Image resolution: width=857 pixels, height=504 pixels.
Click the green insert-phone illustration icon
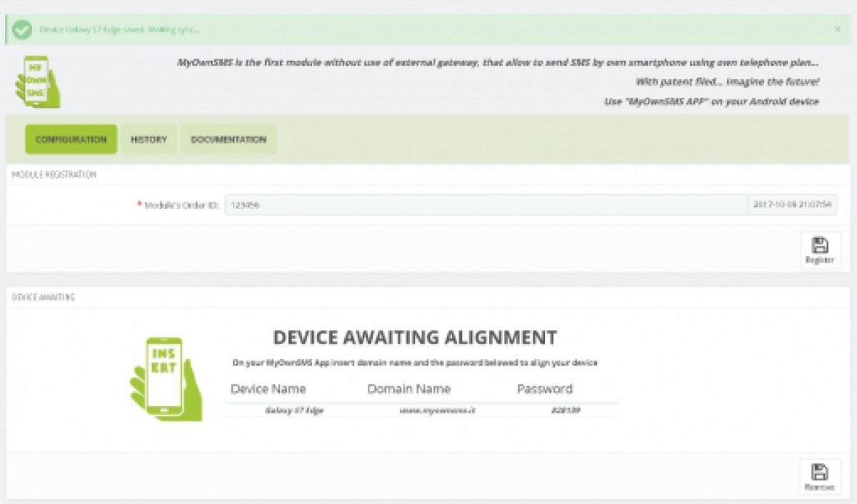click(x=166, y=378)
